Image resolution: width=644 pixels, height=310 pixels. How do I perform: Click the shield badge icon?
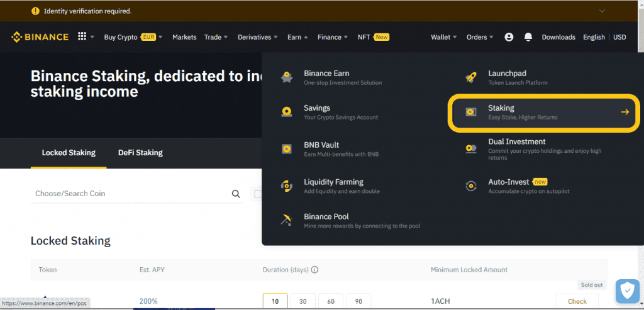[x=627, y=291]
